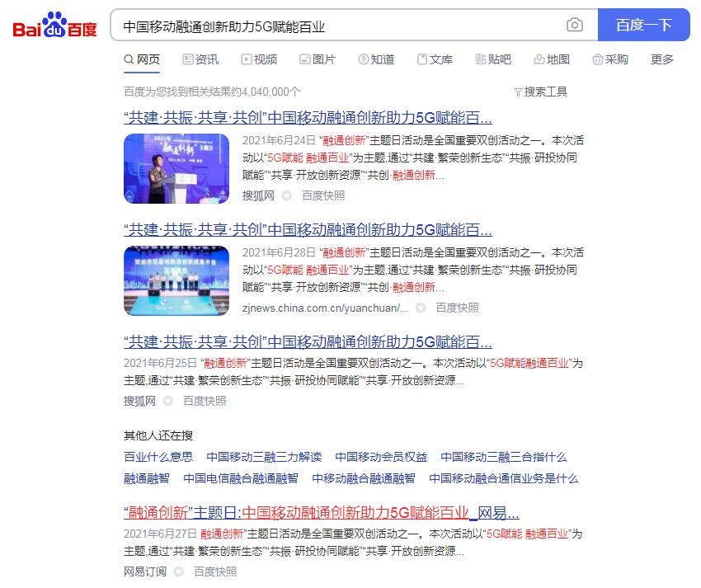
Task: Switch to the 图片 tab
Action: 318,59
